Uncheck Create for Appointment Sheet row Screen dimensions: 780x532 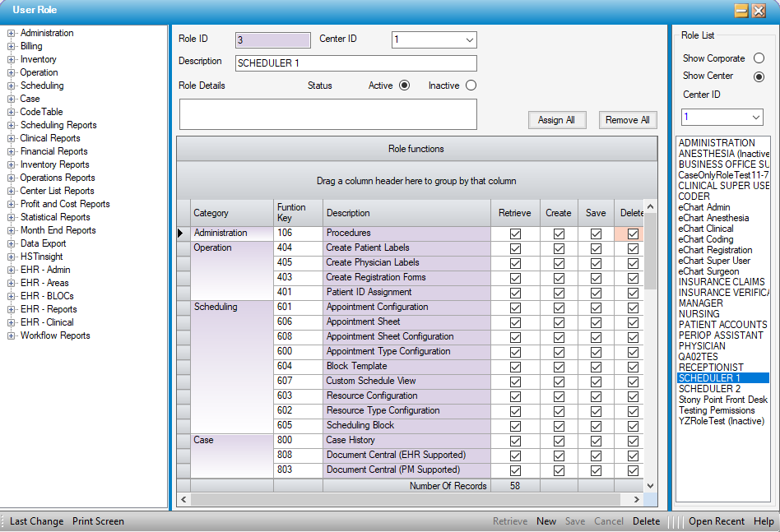point(559,322)
